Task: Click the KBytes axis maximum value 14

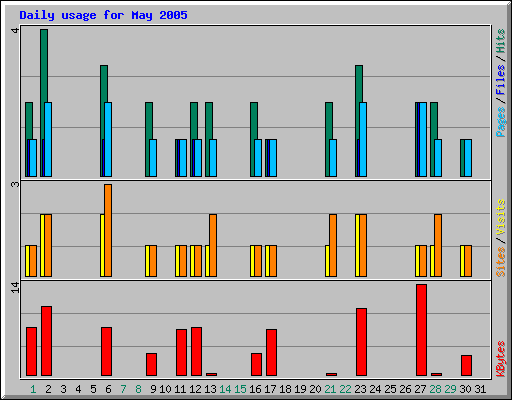Action: [15, 287]
